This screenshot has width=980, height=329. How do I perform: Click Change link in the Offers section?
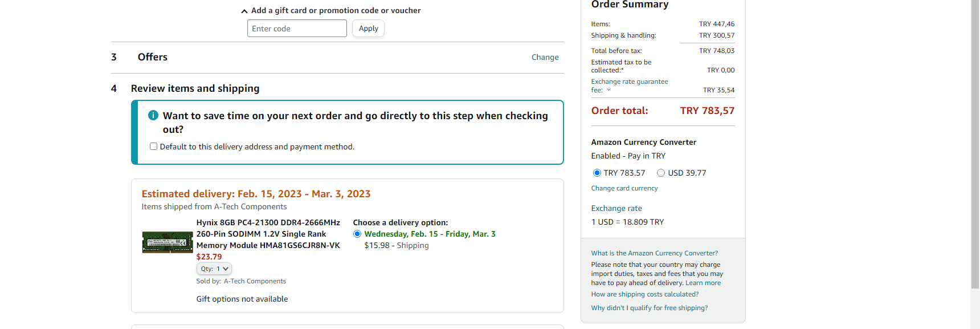(545, 57)
